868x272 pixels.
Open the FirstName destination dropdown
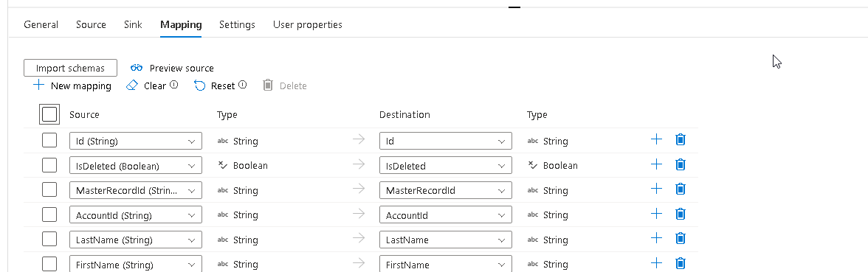[446, 264]
